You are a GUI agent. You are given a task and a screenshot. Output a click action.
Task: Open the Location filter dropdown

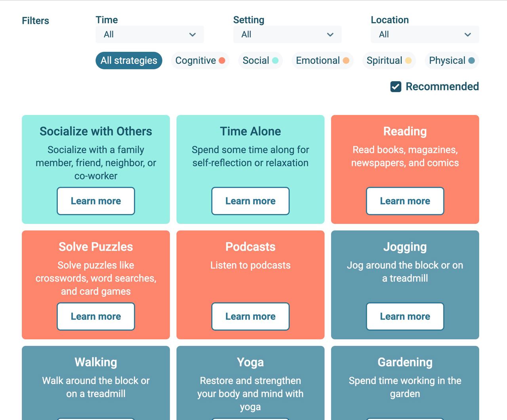425,34
